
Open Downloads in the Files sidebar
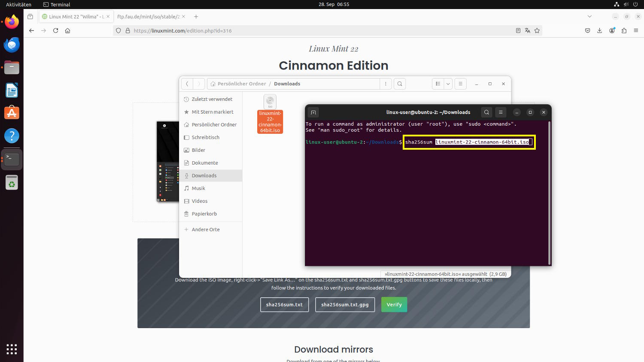click(x=211, y=175)
